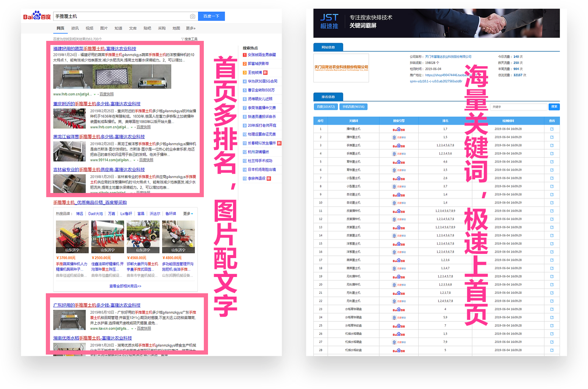Click the ¥4800.00元 product image
The height and width of the screenshot is (389, 588).
point(178,237)
